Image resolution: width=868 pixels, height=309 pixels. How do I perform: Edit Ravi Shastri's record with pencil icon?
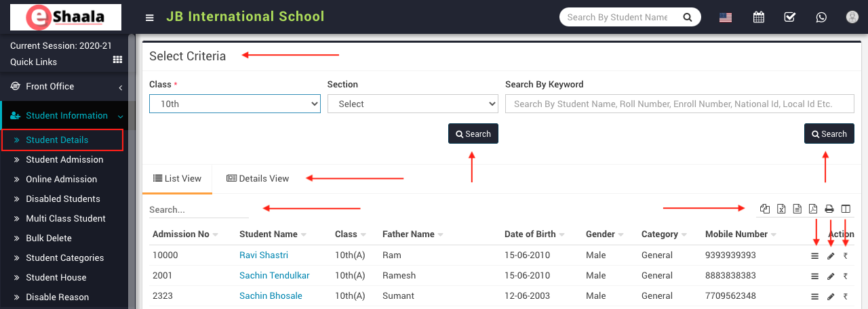coord(831,256)
